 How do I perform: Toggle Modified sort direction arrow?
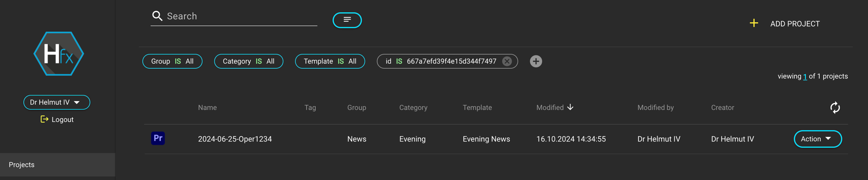point(570,107)
